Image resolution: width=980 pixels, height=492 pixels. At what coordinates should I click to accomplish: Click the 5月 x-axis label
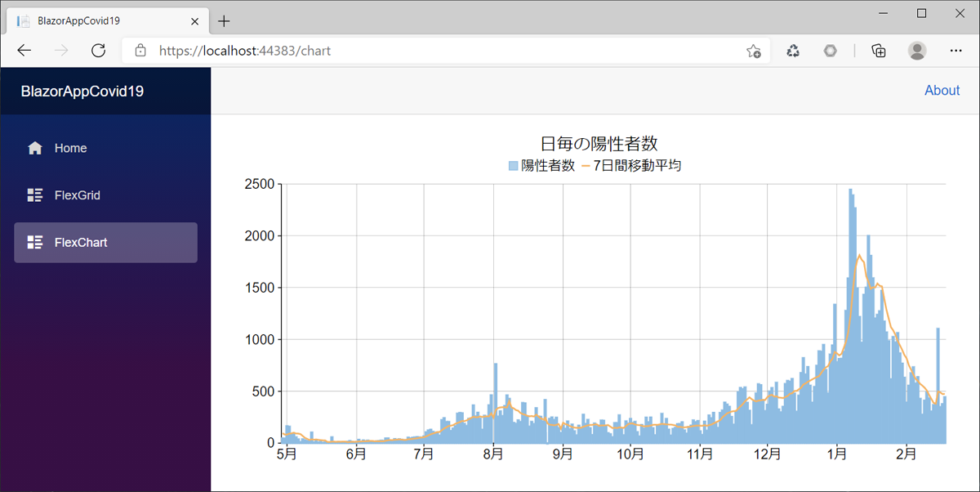click(287, 453)
